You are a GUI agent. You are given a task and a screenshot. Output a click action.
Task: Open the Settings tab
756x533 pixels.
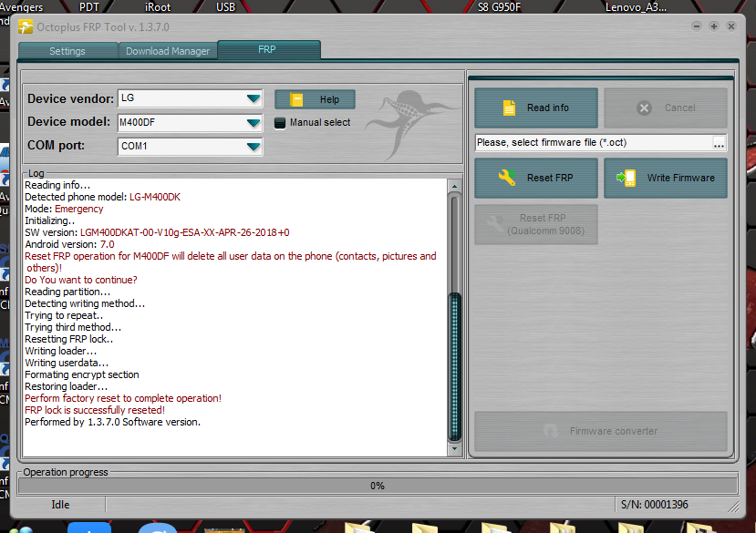[x=67, y=51]
